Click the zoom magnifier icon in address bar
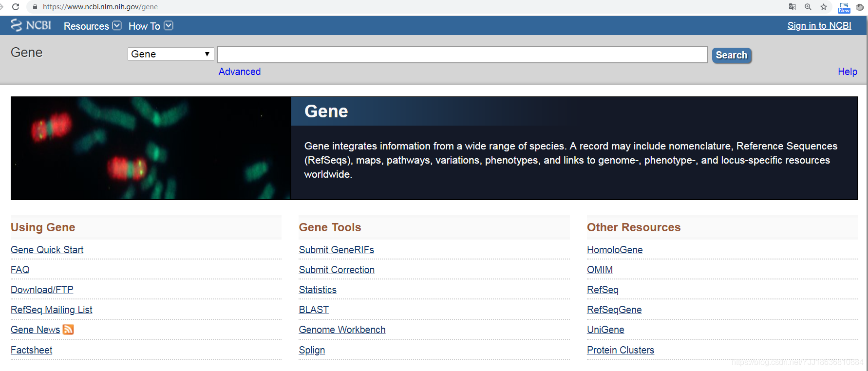The height and width of the screenshot is (371, 868). pos(808,7)
